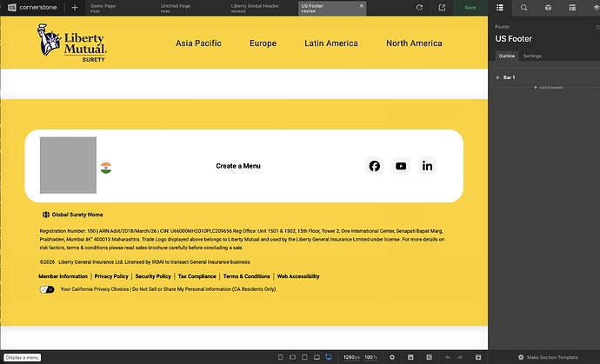Expand the Bar 1 tree item
This screenshot has height=364, width=600.
click(x=498, y=77)
